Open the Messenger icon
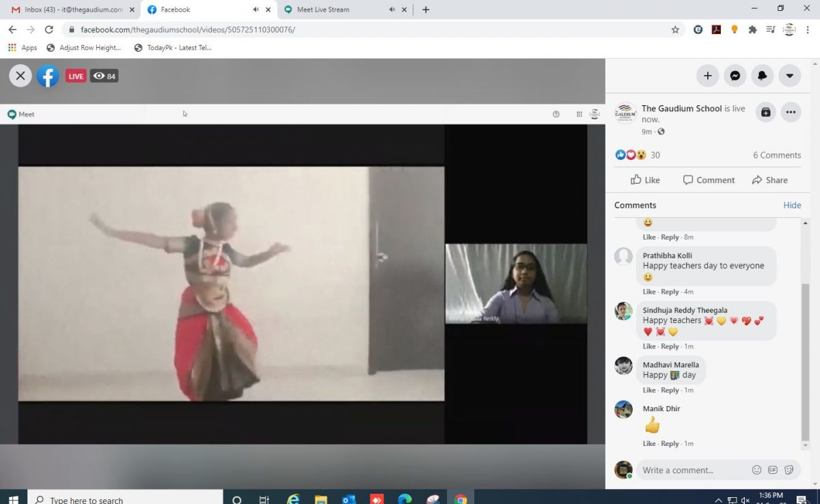820x504 pixels. coord(735,76)
